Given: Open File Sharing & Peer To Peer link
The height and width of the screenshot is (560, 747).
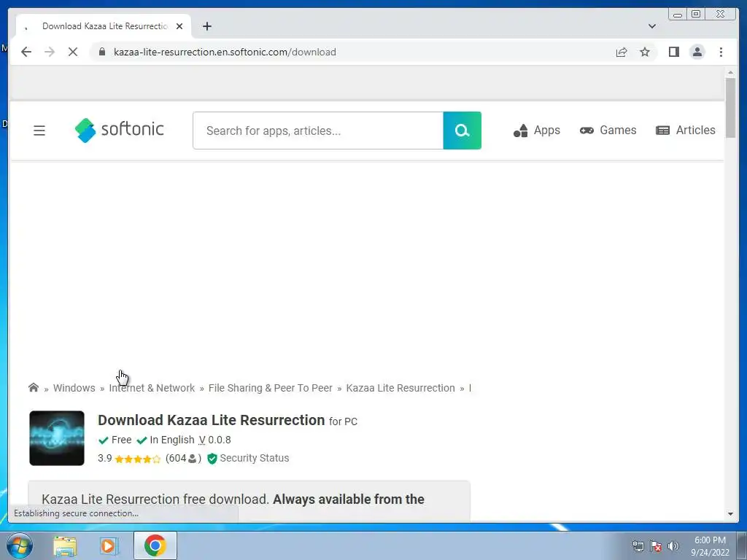Looking at the screenshot, I should (270, 388).
